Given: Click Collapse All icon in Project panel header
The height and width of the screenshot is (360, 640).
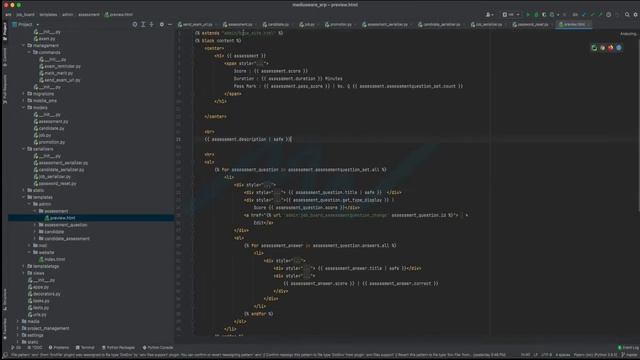Looking at the screenshot, I should [x=151, y=24].
